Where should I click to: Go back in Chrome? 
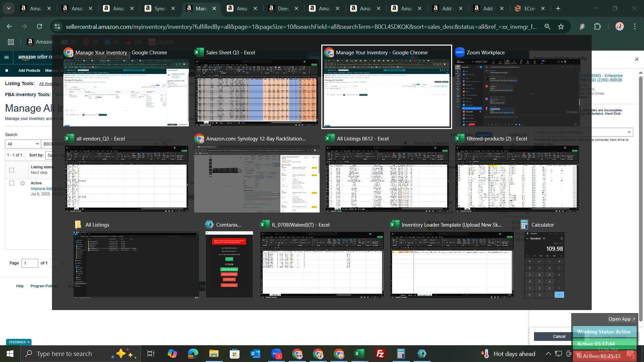9,26
